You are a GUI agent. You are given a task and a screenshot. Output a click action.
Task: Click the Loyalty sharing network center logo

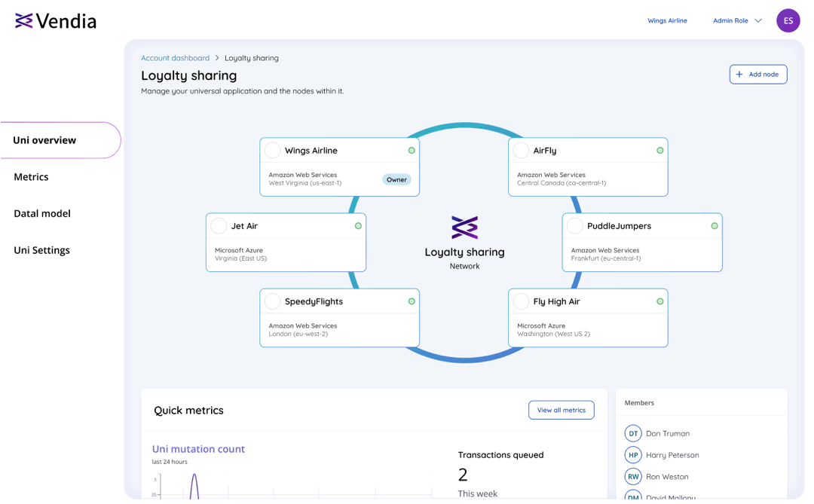[464, 228]
